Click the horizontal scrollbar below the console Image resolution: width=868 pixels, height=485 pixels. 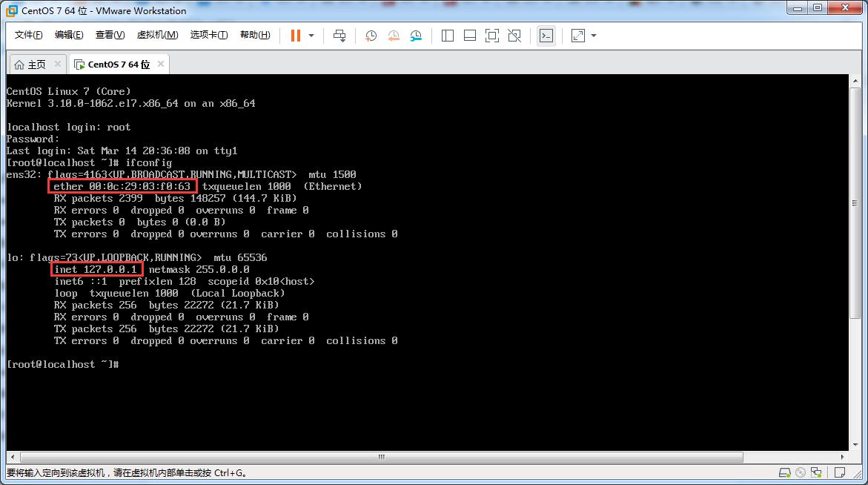pyautogui.click(x=380, y=457)
